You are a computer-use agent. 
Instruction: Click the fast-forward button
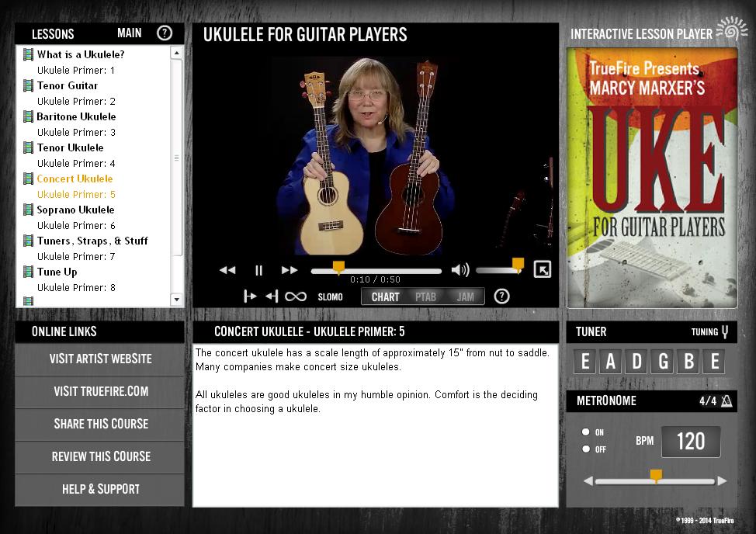(x=290, y=270)
